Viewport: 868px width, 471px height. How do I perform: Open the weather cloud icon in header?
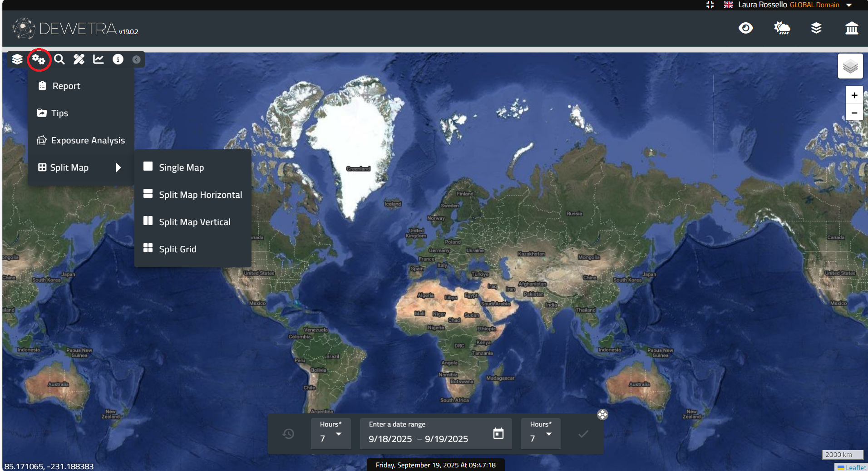(x=782, y=28)
